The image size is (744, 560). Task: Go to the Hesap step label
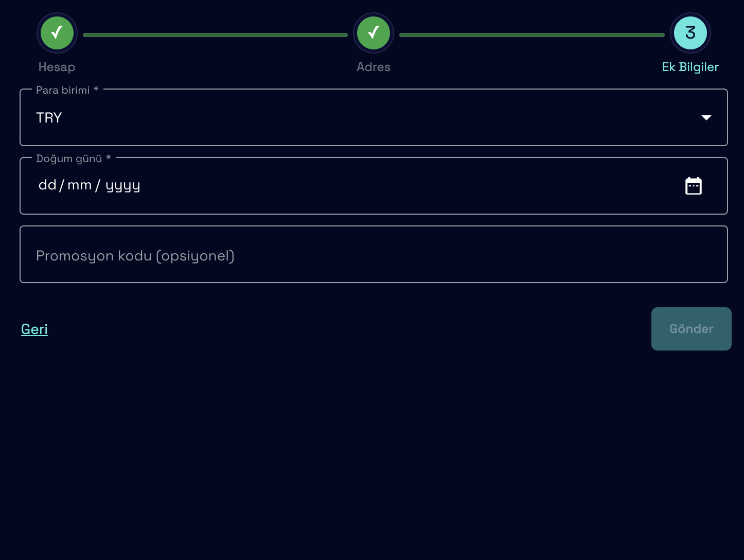(57, 67)
